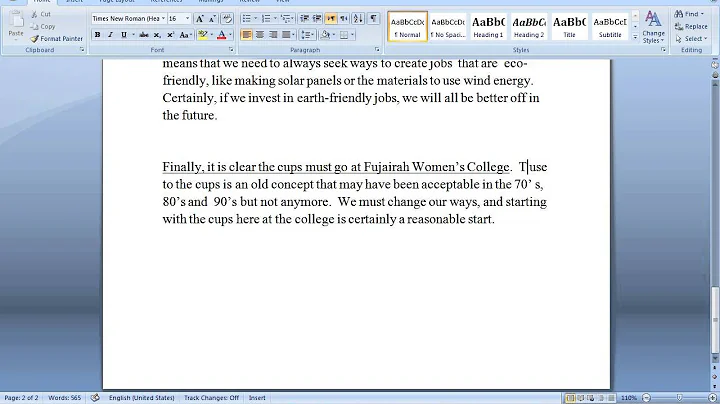720x404 pixels.
Task: Shrink font size with the small A icon
Action: click(212, 18)
